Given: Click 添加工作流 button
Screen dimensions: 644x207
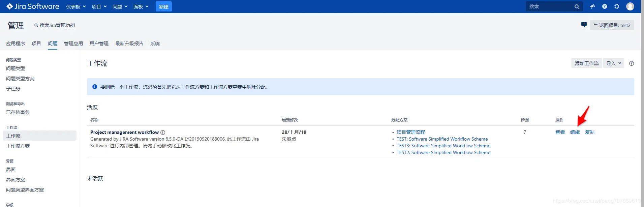Looking at the screenshot, I should tap(587, 63).
